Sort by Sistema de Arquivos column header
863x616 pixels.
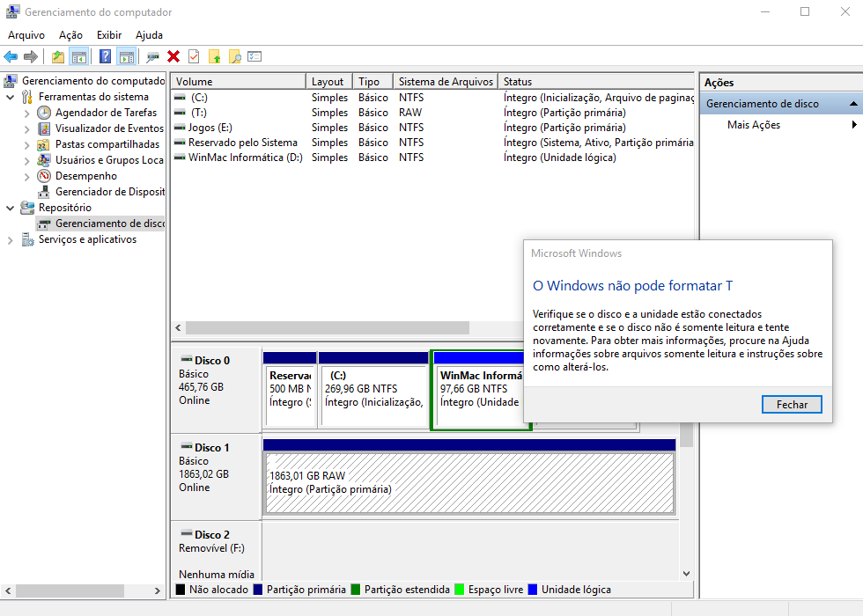click(x=446, y=81)
